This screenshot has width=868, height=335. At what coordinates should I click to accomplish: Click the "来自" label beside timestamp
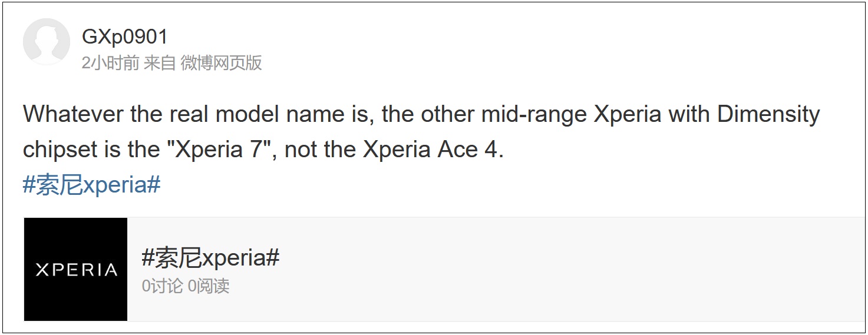click(x=160, y=62)
